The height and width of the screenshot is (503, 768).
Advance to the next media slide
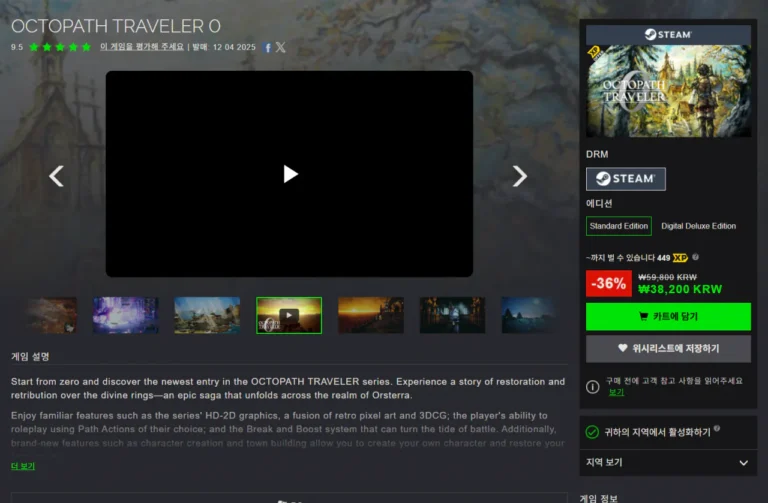tap(519, 176)
